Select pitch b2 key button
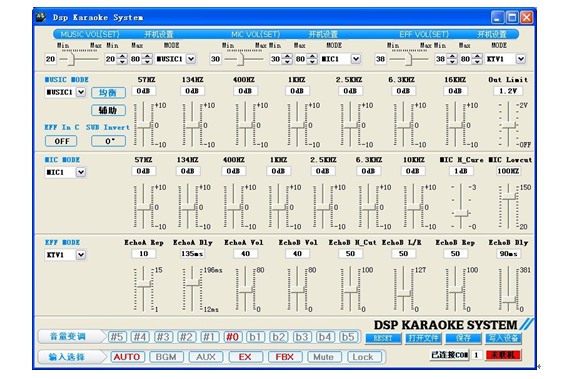 point(279,337)
